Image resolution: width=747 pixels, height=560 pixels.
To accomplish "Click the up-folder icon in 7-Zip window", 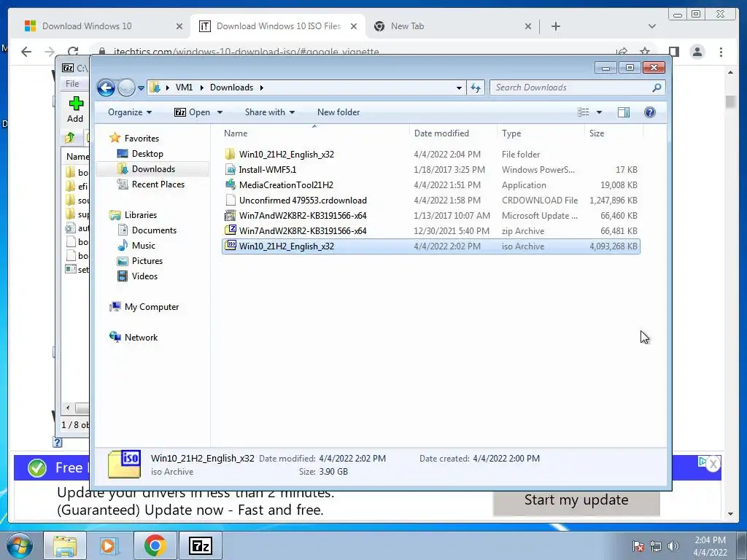I will [x=70, y=138].
